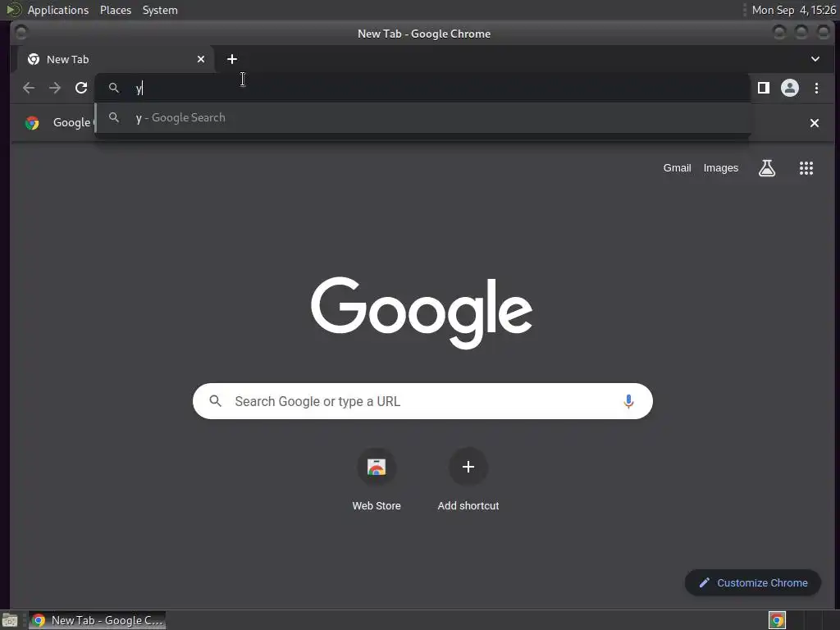Click the clock showing Mon Sep 4, 15:26
Image resolution: width=840 pixels, height=630 pixels.
[793, 10]
